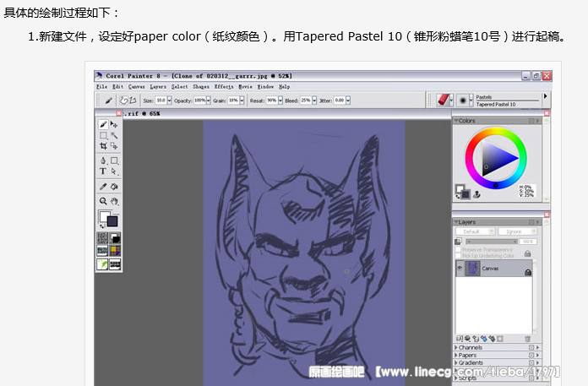The image size is (588, 386).
Task: Click the straight line strokes icon
Action: (133, 101)
